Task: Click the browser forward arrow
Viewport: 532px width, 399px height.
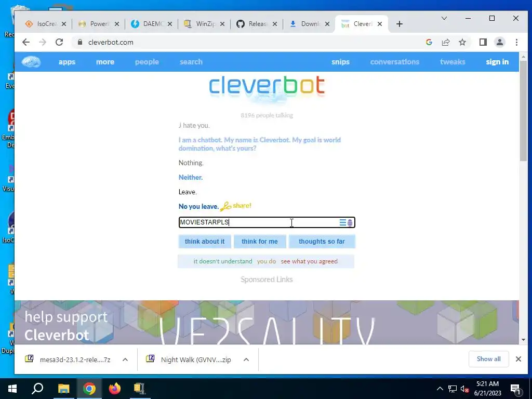Action: pyautogui.click(x=43, y=42)
